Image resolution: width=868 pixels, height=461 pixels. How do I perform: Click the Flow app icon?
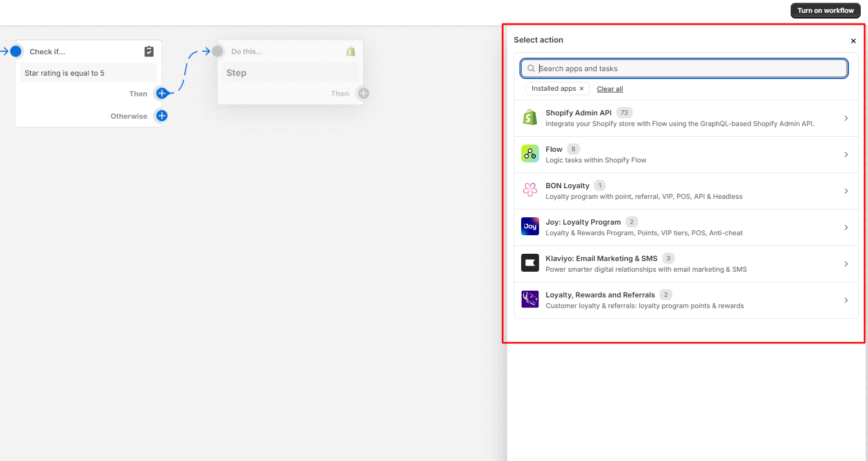[x=530, y=153]
